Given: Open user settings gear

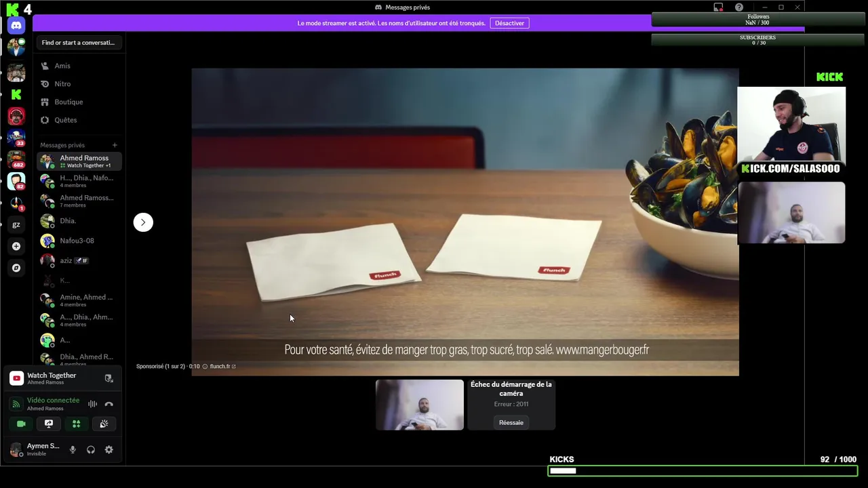Looking at the screenshot, I should 108,449.
